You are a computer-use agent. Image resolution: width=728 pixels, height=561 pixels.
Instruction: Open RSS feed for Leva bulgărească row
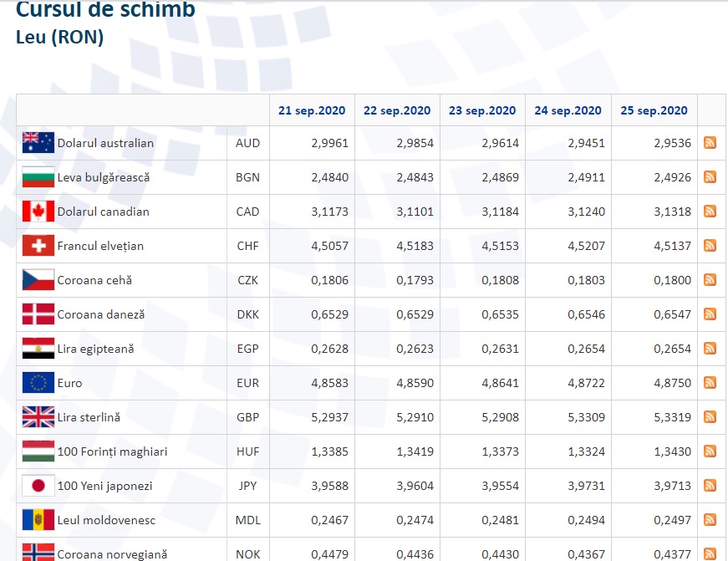710,177
